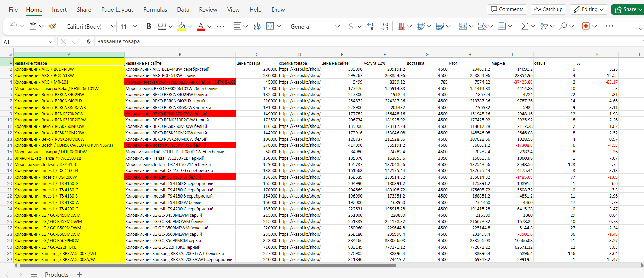This screenshot has height=278, width=644.
Task: Go to the Formulas tab
Action: pyautogui.click(x=155, y=10)
